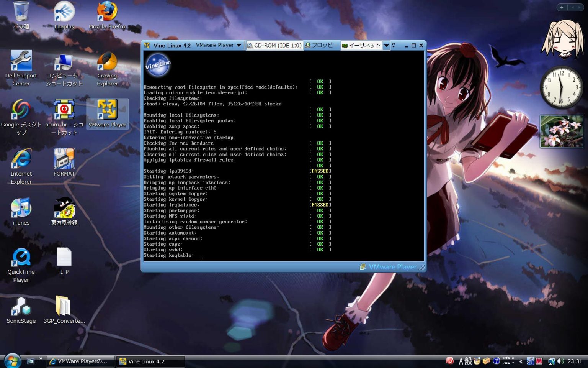This screenshot has width=588, height=368.
Task: Open the VMware Player dropdown menu
Action: click(219, 45)
